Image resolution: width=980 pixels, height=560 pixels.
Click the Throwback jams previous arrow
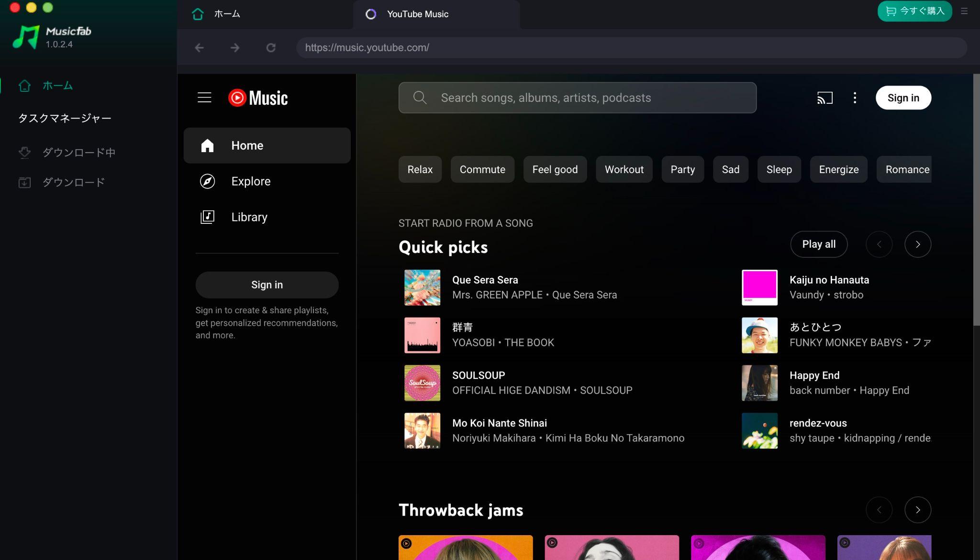(879, 510)
